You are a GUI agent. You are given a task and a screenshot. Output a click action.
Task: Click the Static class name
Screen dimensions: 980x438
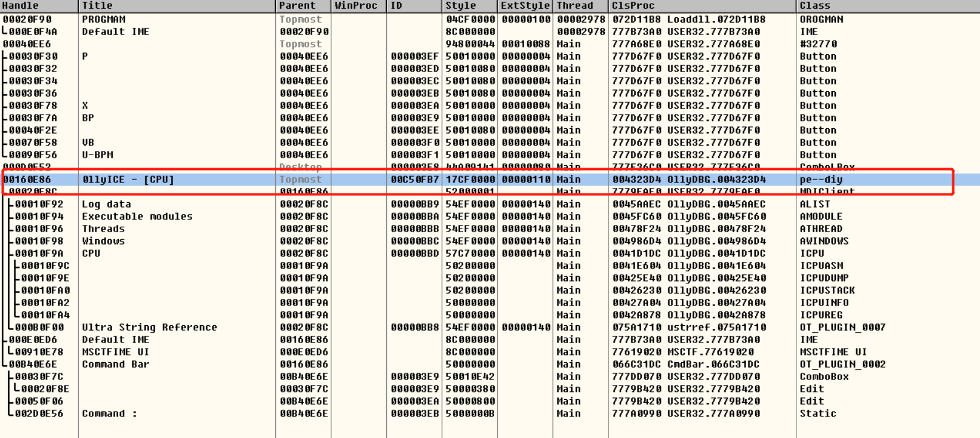pyautogui.click(x=818, y=413)
